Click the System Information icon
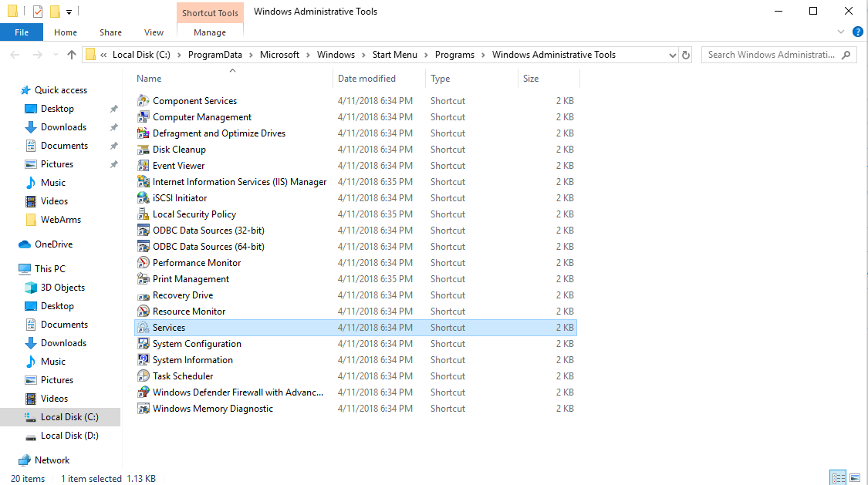The width and height of the screenshot is (868, 485). click(x=144, y=360)
